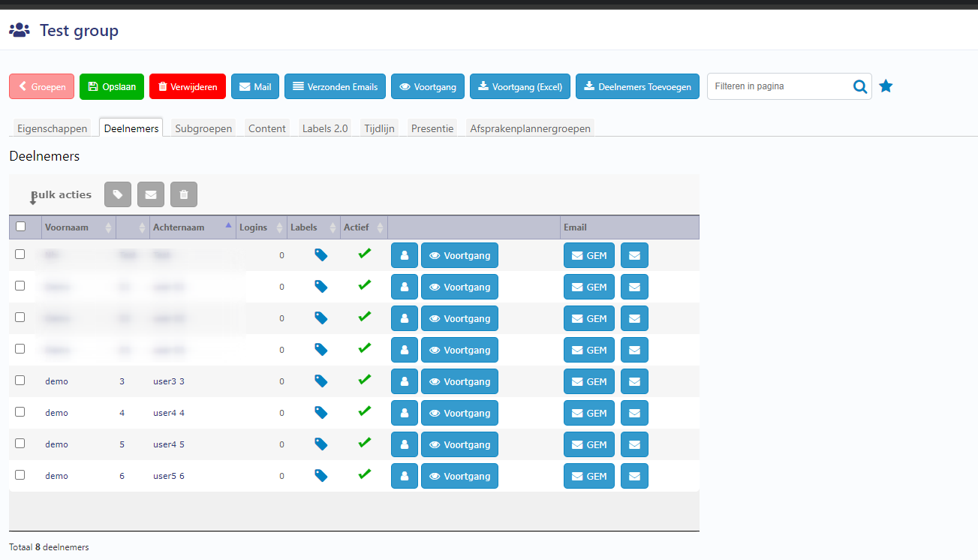
Task: View Voortgang for user4 5 row
Action: 459,444
